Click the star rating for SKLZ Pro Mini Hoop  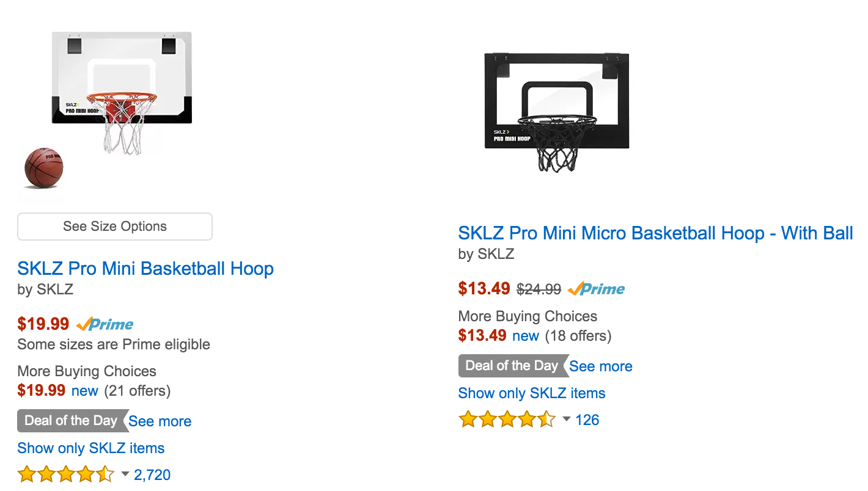click(66, 474)
